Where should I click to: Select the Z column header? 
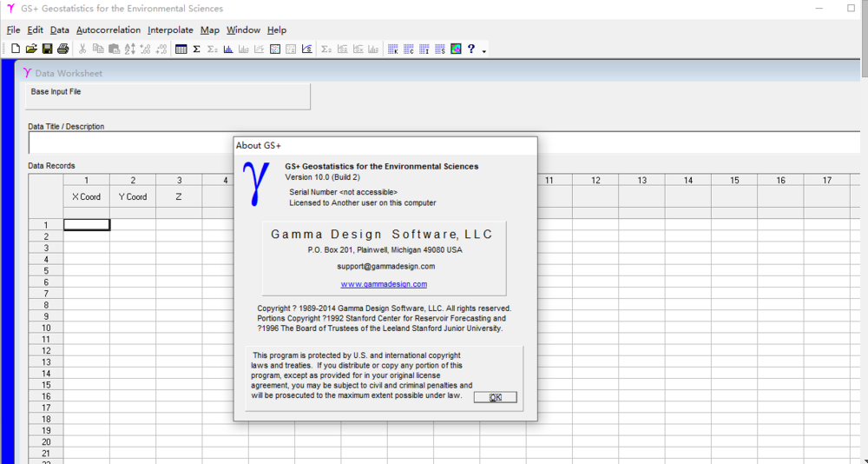(x=179, y=196)
